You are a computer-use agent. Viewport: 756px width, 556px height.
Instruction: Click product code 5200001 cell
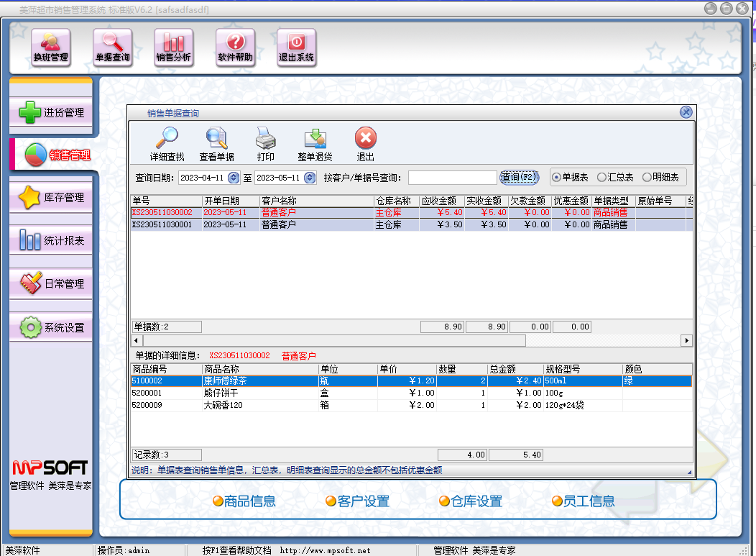click(x=166, y=393)
